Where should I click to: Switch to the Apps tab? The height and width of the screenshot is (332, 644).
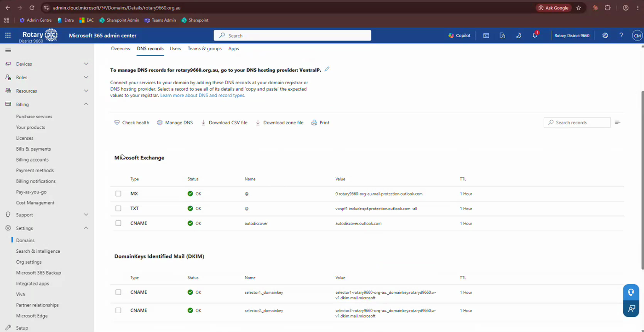click(234, 48)
